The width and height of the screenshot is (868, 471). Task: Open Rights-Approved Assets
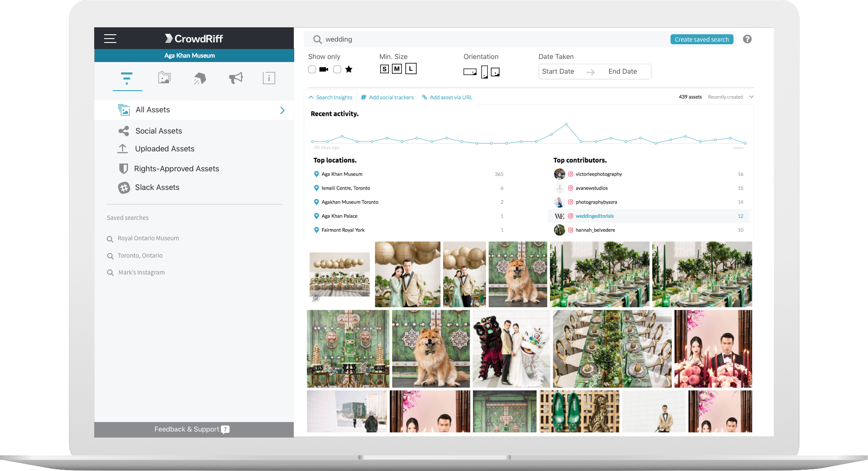click(177, 169)
